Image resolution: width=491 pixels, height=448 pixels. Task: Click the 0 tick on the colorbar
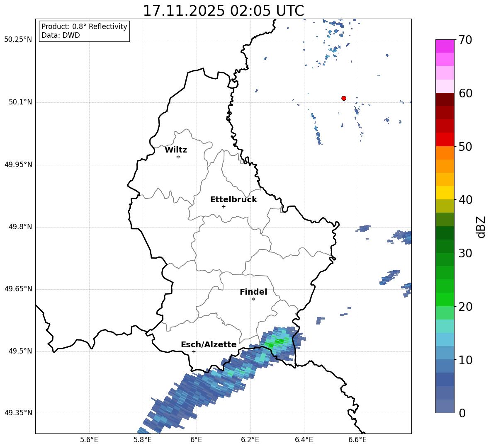coord(462,413)
